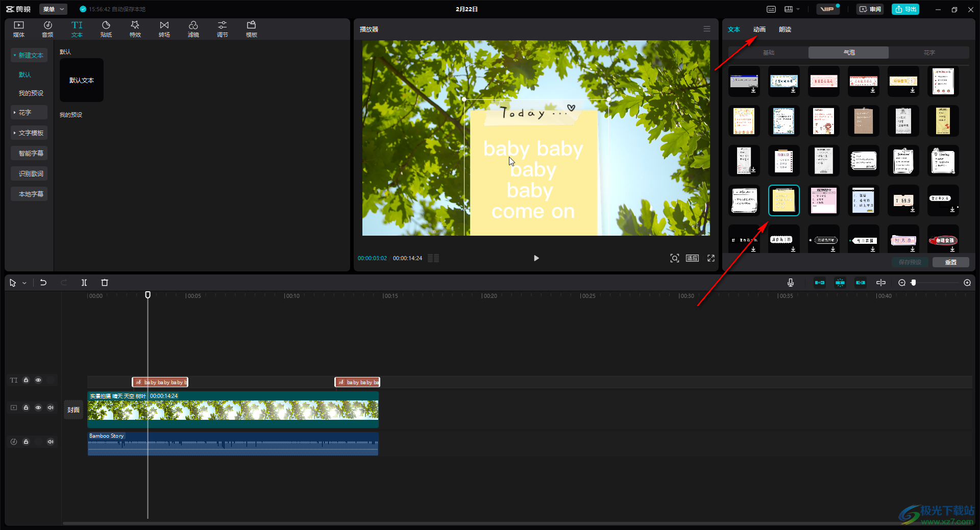Collapse the 新建文本 section
The image size is (980, 530).
point(29,55)
